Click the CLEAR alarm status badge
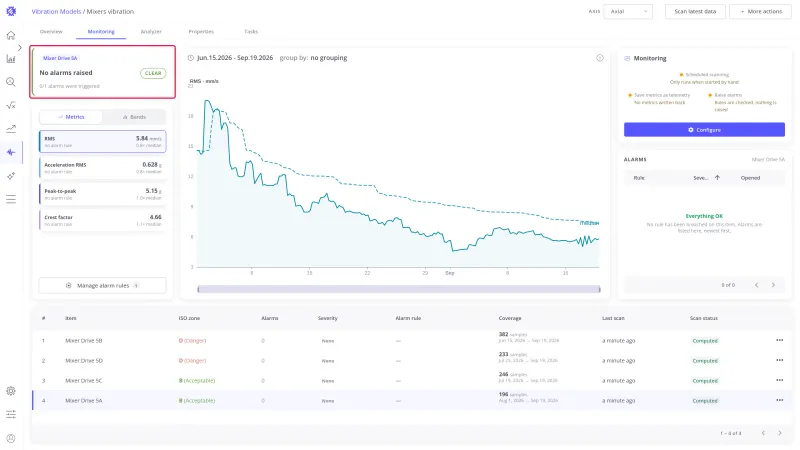The image size is (800, 450). (153, 73)
